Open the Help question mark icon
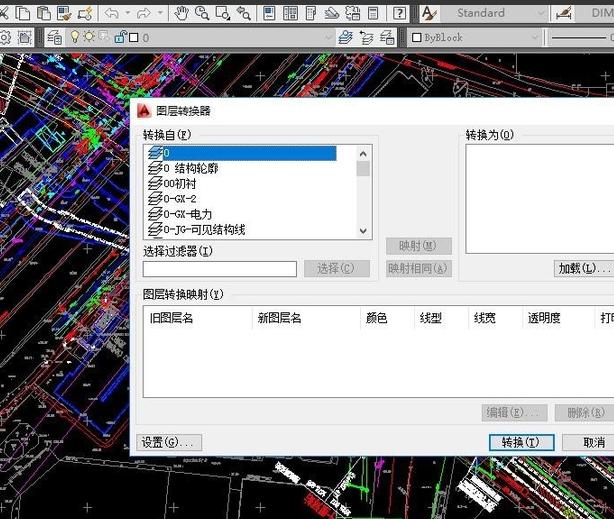 point(399,14)
